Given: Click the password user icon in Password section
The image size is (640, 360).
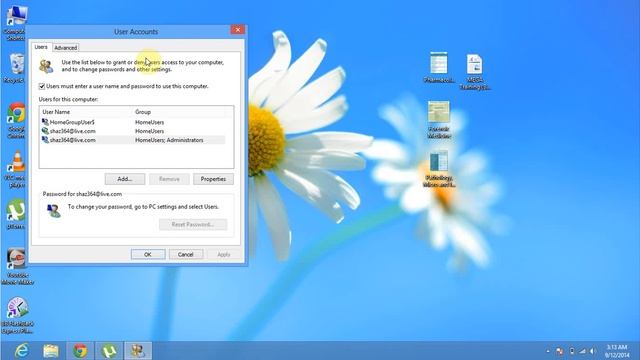Looking at the screenshot, I should coord(54,211).
